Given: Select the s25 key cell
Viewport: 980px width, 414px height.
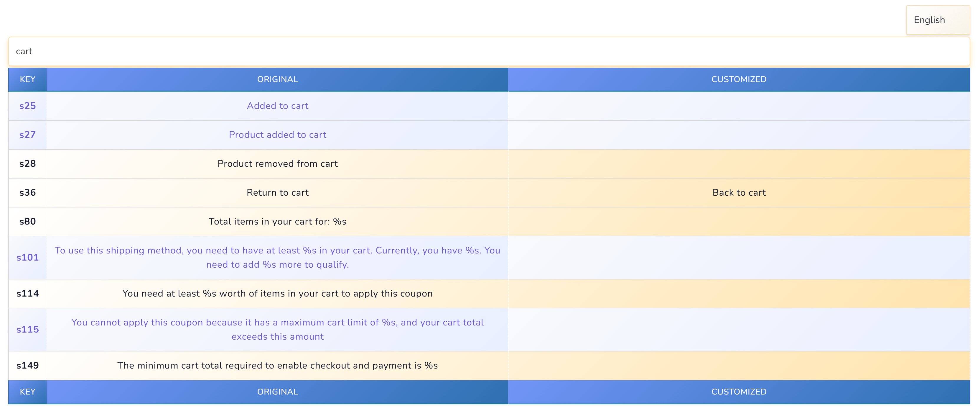Looking at the screenshot, I should tap(27, 106).
